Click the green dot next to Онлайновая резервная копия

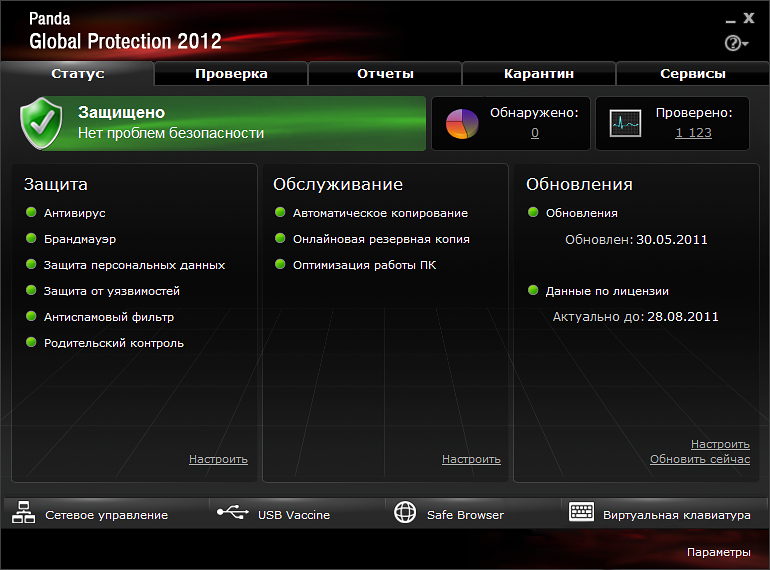280,238
